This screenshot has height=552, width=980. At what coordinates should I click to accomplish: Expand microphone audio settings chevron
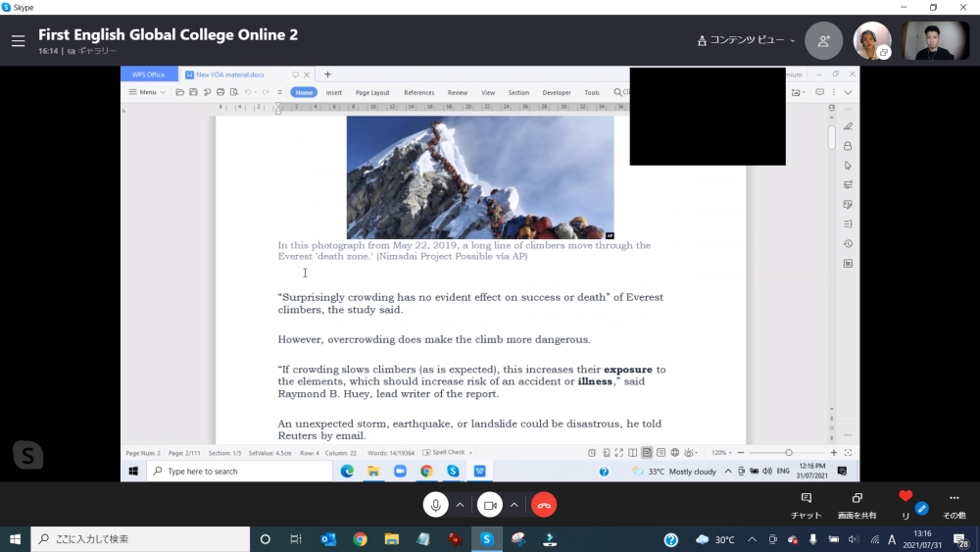click(x=460, y=505)
